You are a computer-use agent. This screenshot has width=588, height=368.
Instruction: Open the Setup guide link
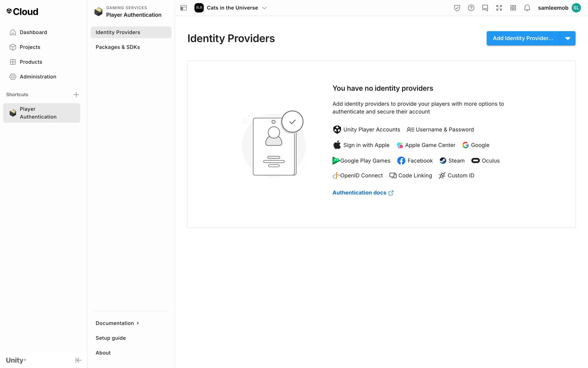pos(111,338)
